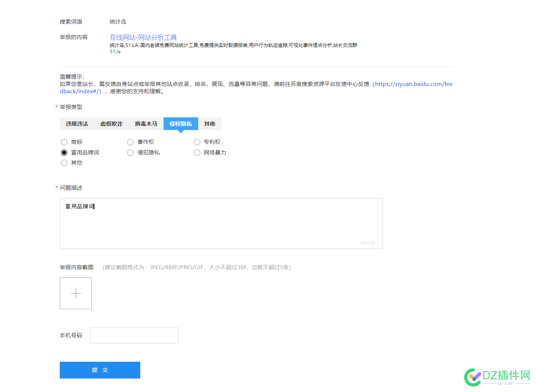Select the 侵权隐私 report type tab
The image size is (537, 392).
tap(181, 124)
